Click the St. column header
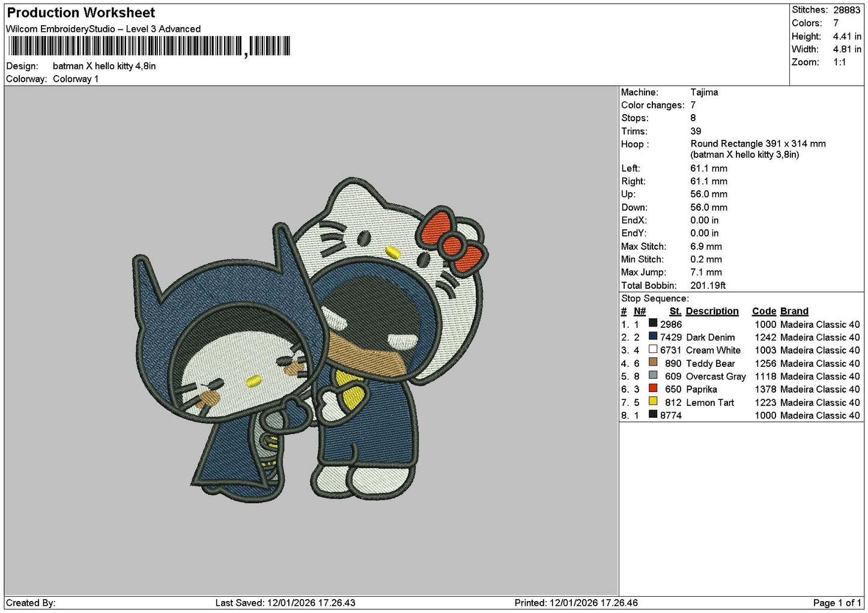Viewport: 868px width, 613px height. 675,311
